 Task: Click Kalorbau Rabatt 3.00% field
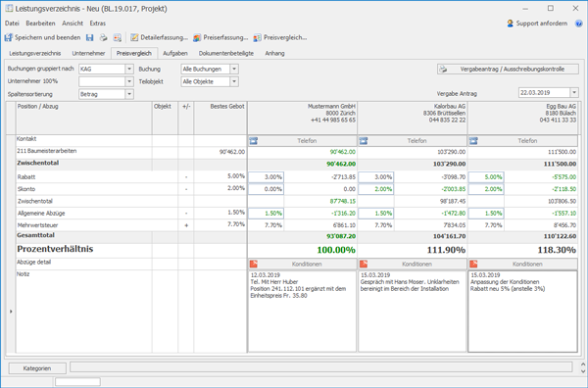click(x=375, y=177)
